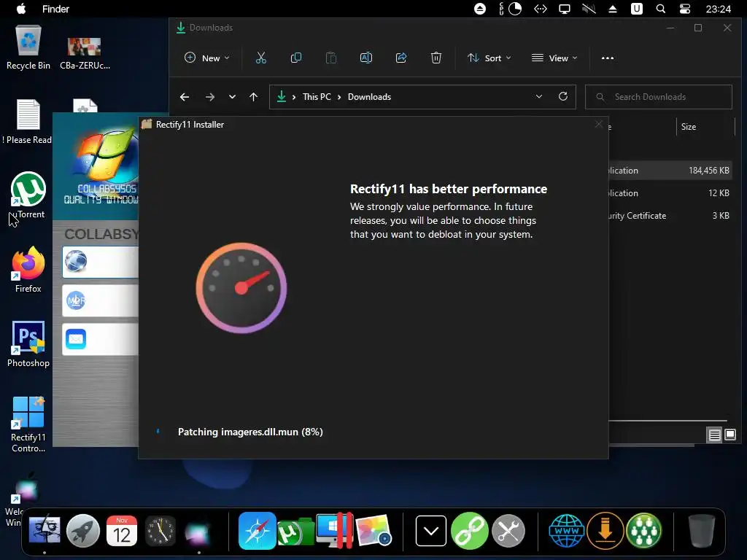Click the Share icon in Downloads toolbar
This screenshot has height=560, width=747.
click(x=401, y=58)
